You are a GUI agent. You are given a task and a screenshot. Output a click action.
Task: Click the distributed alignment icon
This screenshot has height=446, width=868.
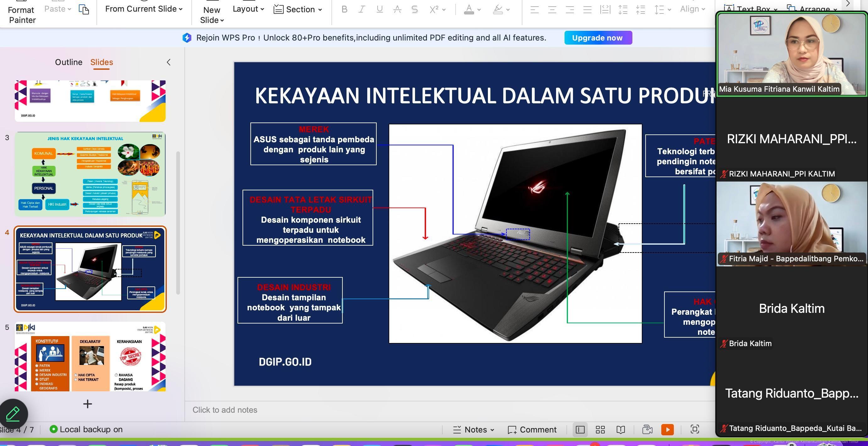pos(605,10)
